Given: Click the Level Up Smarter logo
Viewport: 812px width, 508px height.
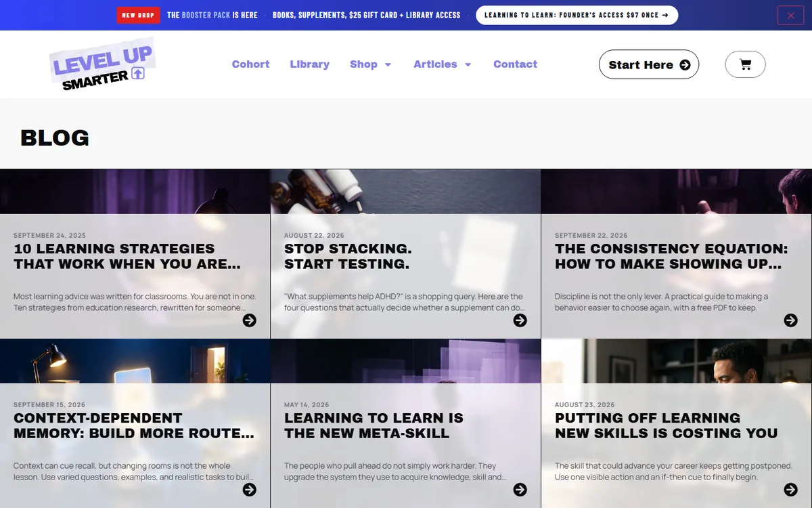Looking at the screenshot, I should coord(103,64).
